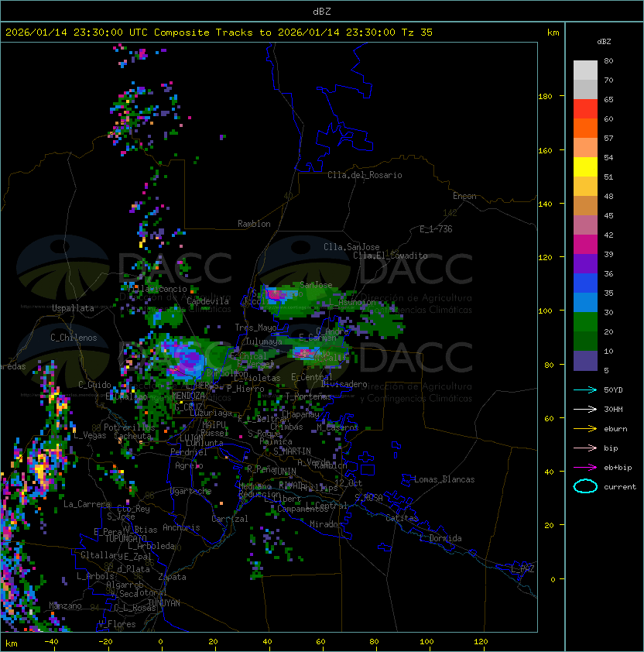This screenshot has height=652, width=644.
Task: Select the magenta 39 dBZ legend swatch
Action: click(585, 245)
